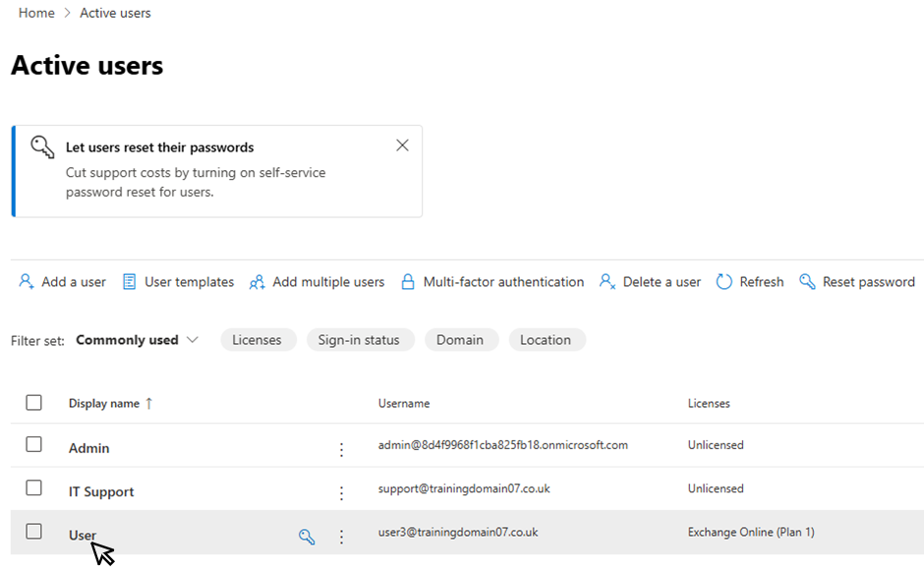Click the Reset password toolbar key icon
The image size is (924, 573).
coord(807,282)
